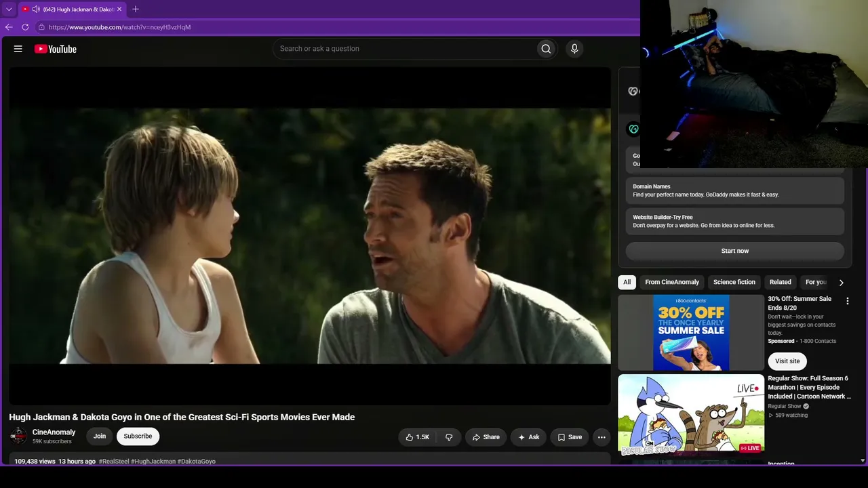Open the #RealSteel hashtag
Viewport: 868px width, 488px height.
click(x=114, y=462)
